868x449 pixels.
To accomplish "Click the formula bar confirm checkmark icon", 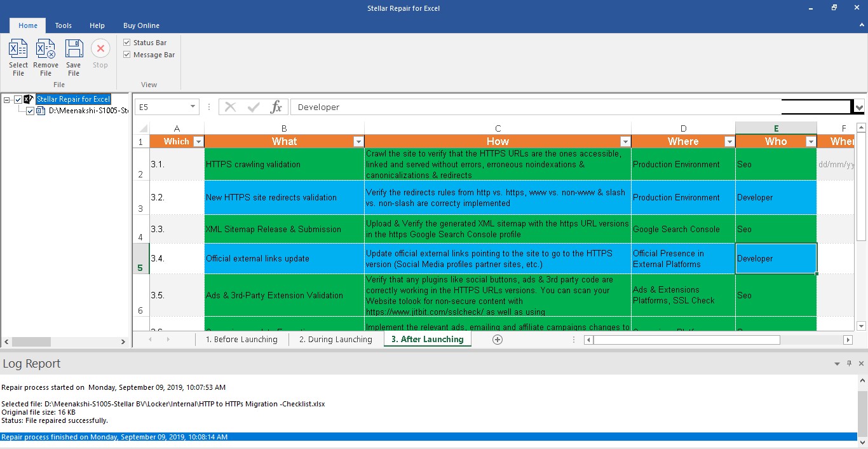I will [x=254, y=107].
